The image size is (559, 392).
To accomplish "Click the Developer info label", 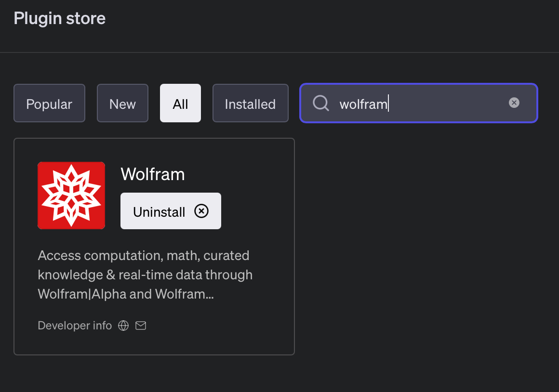I will (75, 326).
